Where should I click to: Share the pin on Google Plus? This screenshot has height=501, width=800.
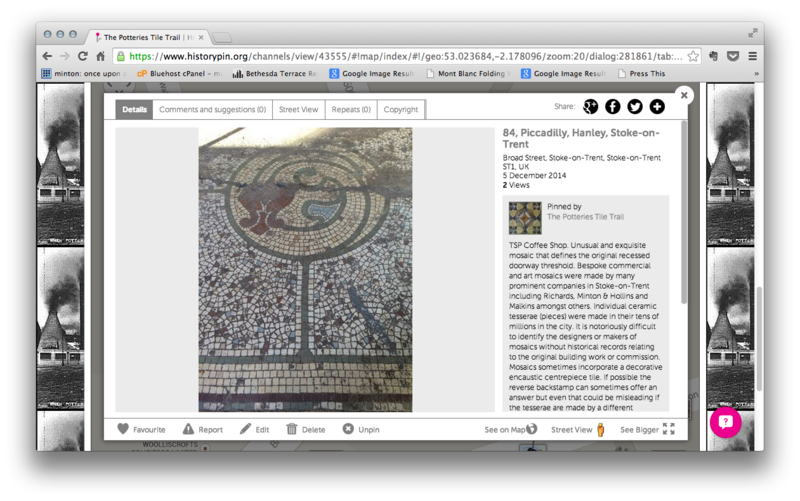click(x=590, y=106)
